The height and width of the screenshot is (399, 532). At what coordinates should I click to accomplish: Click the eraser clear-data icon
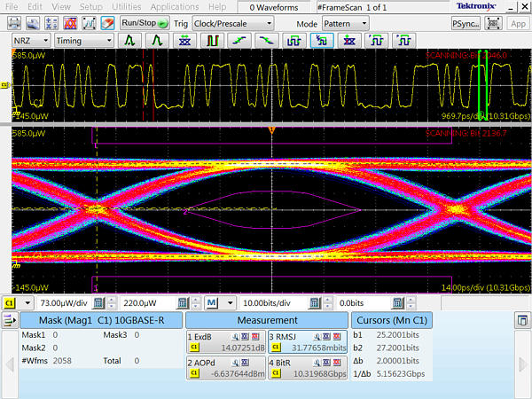click(107, 24)
